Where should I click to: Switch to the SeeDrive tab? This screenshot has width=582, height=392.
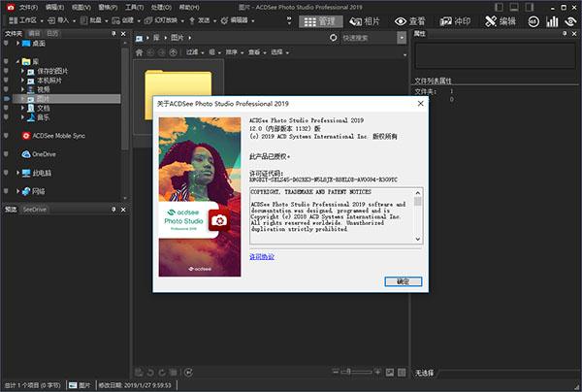point(34,210)
